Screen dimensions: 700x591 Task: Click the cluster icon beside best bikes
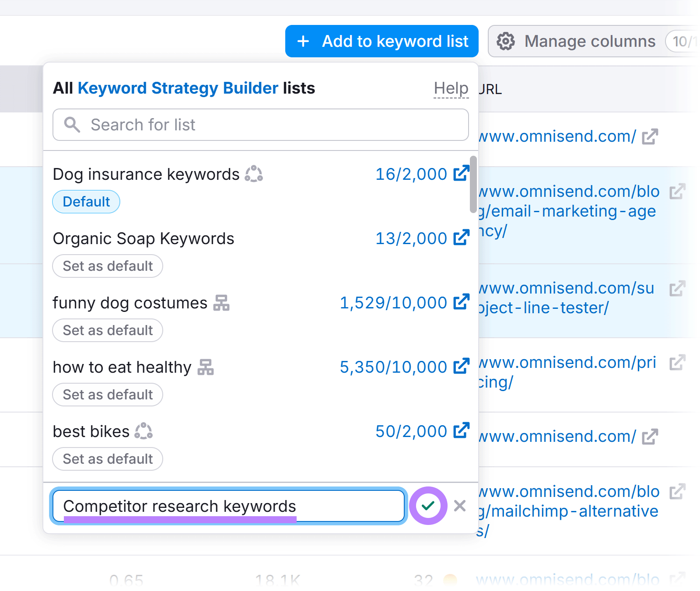click(x=143, y=431)
